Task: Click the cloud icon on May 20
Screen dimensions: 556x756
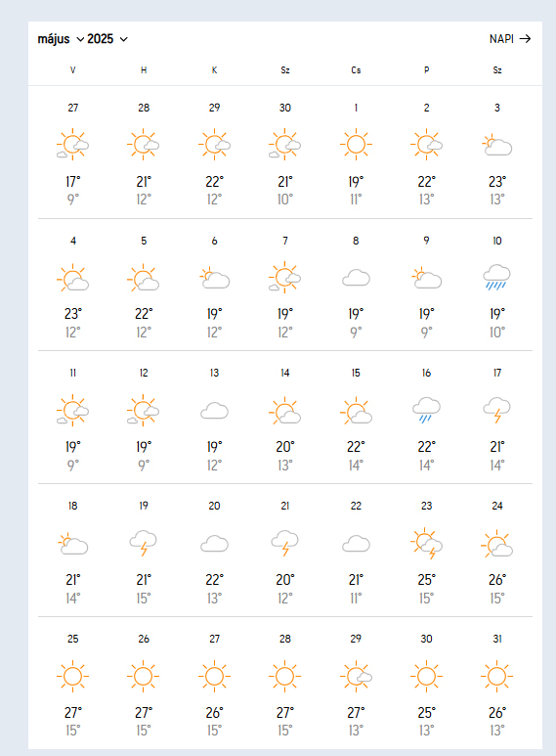Action: click(214, 544)
